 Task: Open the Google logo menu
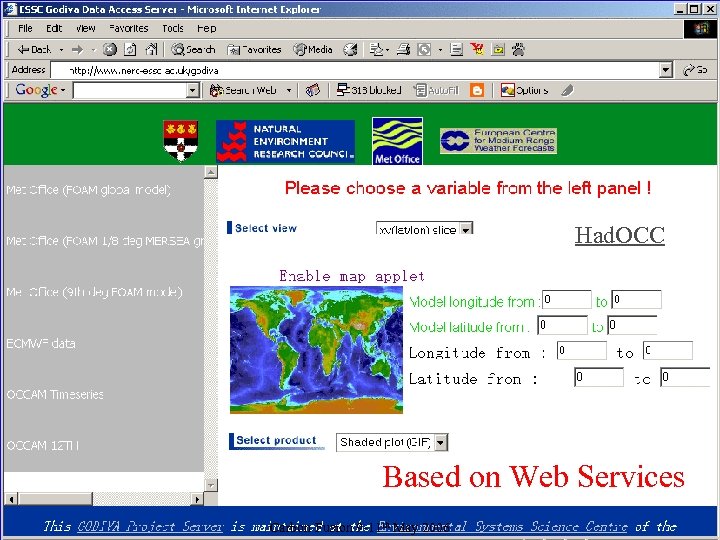[x=40, y=90]
